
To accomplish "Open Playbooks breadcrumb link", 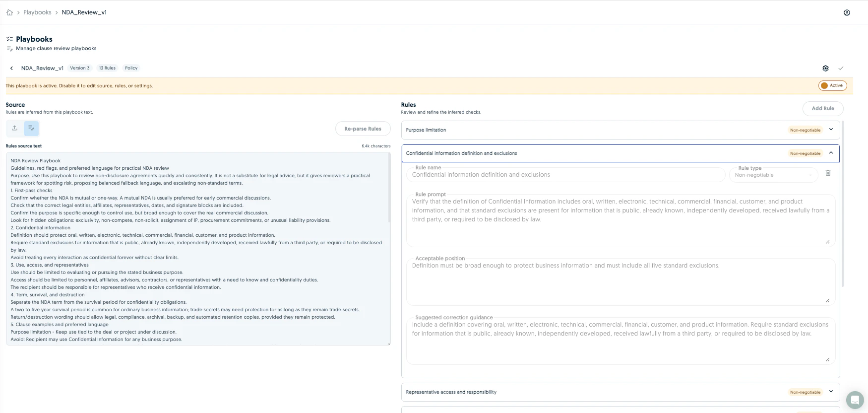I will pos(37,12).
